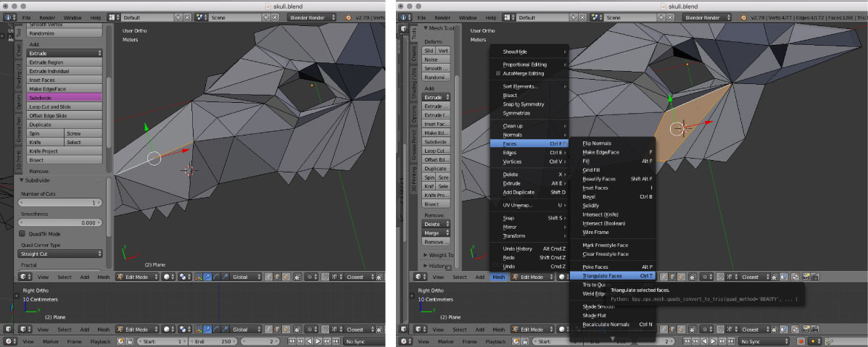Play animation forward in left window timeline
This screenshot has width=868, height=347.
coord(318,341)
